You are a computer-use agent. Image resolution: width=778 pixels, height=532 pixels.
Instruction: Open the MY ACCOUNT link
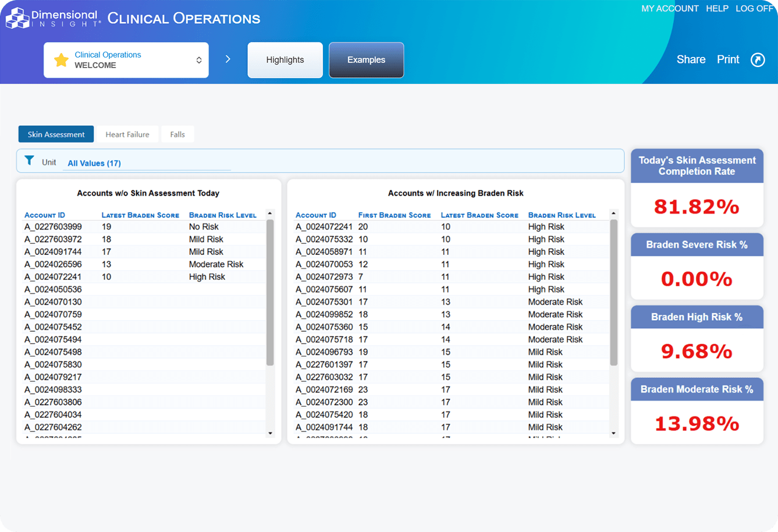coord(670,9)
